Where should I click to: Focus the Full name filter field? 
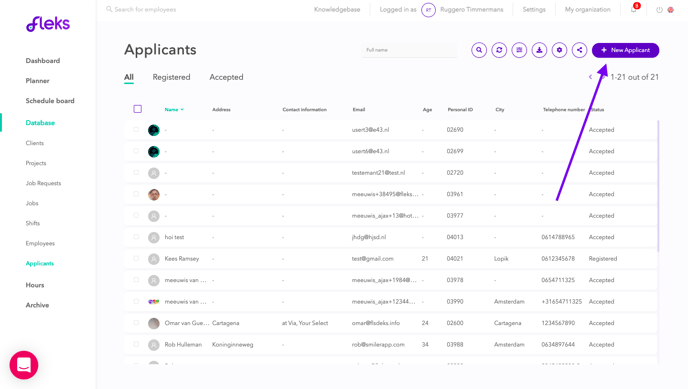(409, 50)
